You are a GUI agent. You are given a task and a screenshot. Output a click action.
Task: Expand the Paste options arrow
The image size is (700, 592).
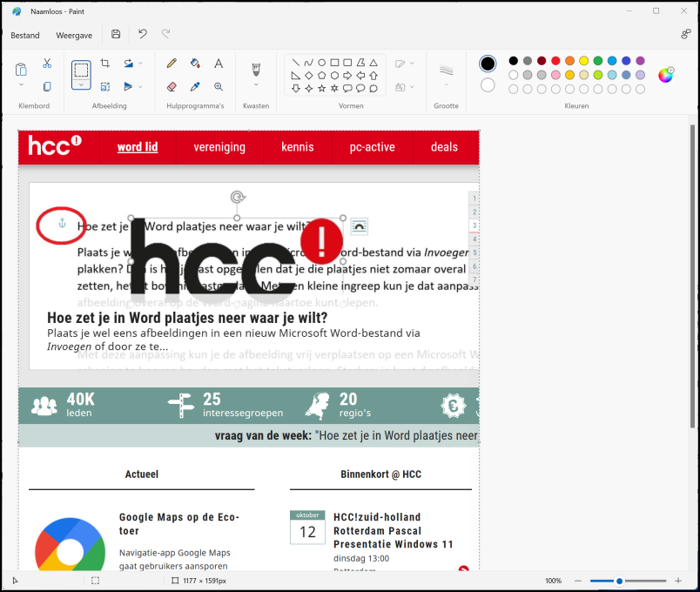[21, 84]
